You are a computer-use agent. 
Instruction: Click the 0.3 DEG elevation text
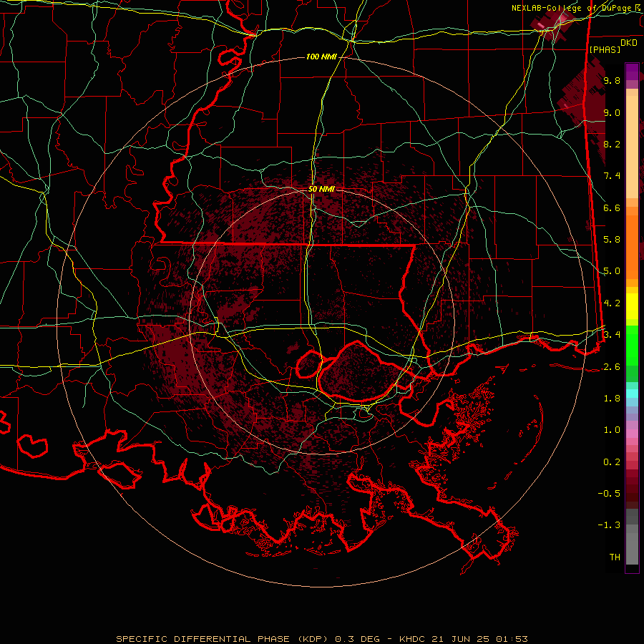point(358,639)
